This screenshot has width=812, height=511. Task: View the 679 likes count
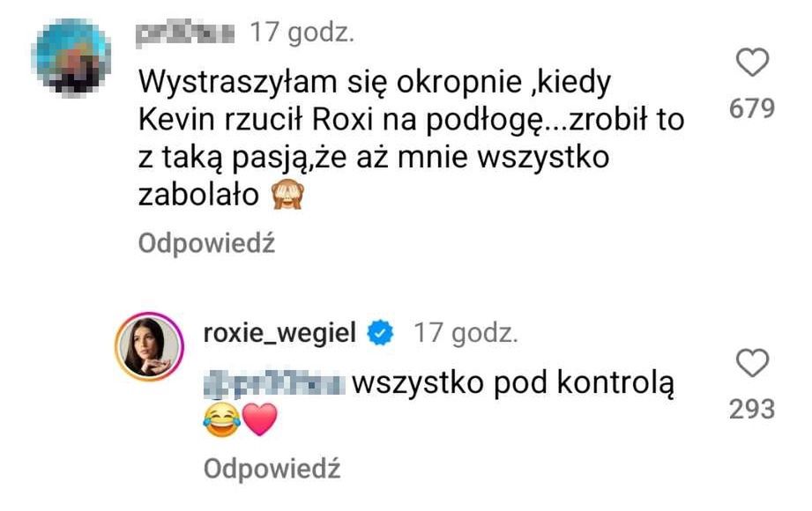[752, 108]
